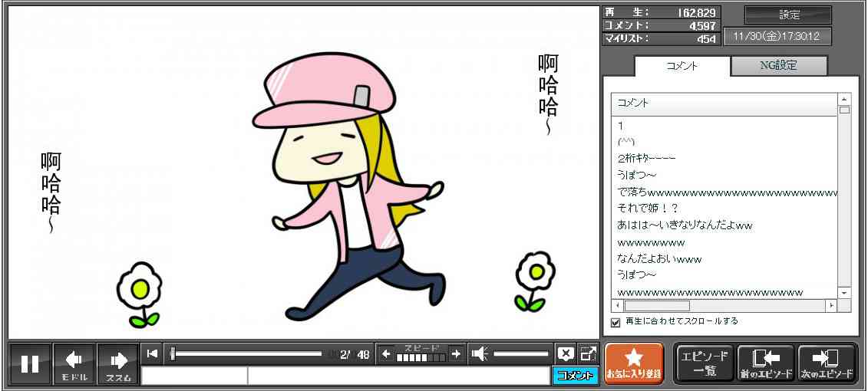Submit comment with the blue コメント button
Image resolution: width=868 pixels, height=391 pixels.
[x=575, y=376]
